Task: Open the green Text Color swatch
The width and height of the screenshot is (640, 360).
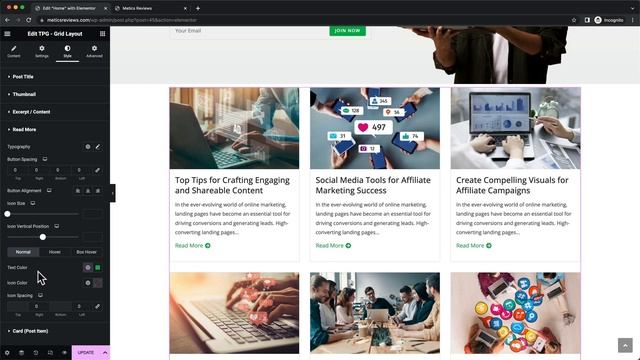Action: point(98,268)
